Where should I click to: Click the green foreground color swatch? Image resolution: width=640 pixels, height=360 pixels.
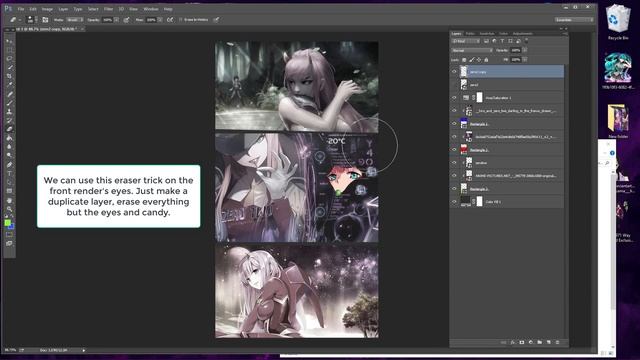(x=7, y=222)
